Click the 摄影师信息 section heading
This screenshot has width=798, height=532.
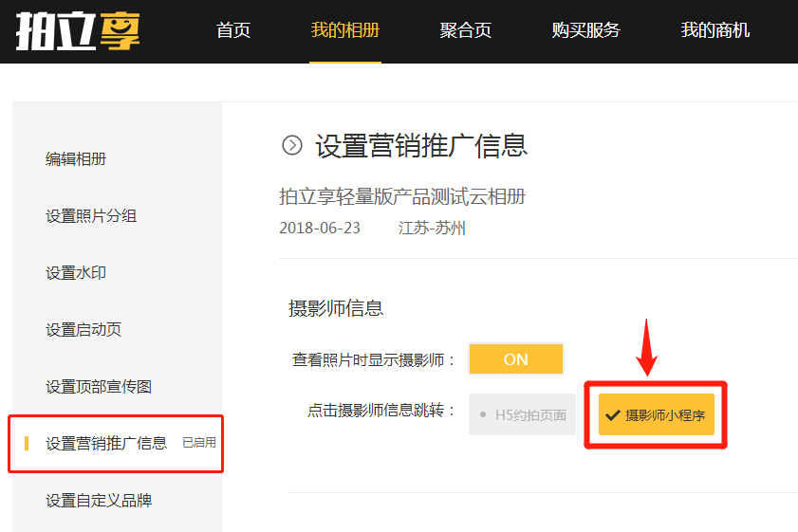[x=336, y=308]
